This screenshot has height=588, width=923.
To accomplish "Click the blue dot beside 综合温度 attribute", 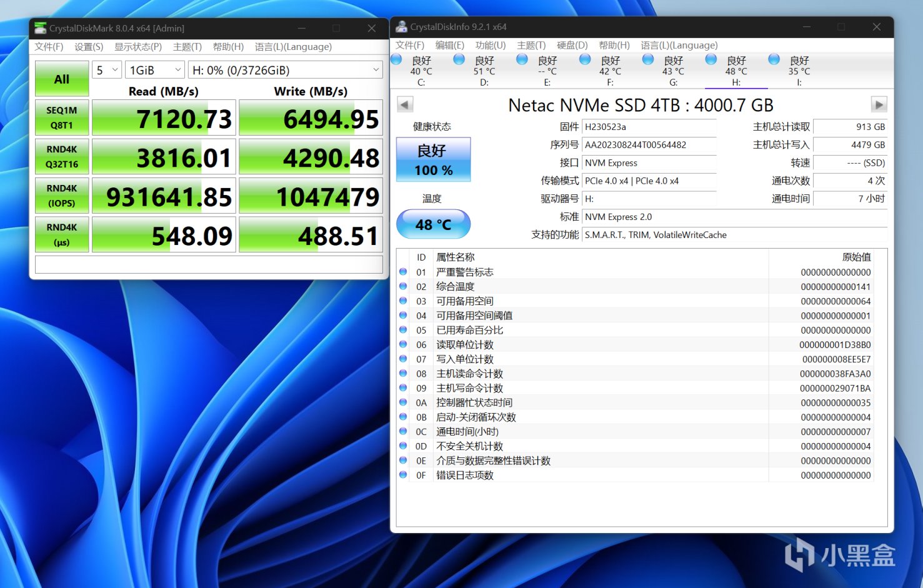I will 403,286.
